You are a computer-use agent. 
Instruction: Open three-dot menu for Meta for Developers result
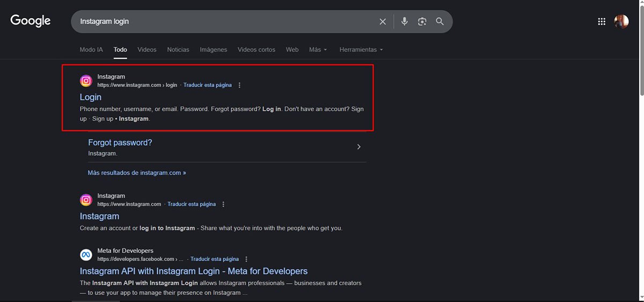246,259
